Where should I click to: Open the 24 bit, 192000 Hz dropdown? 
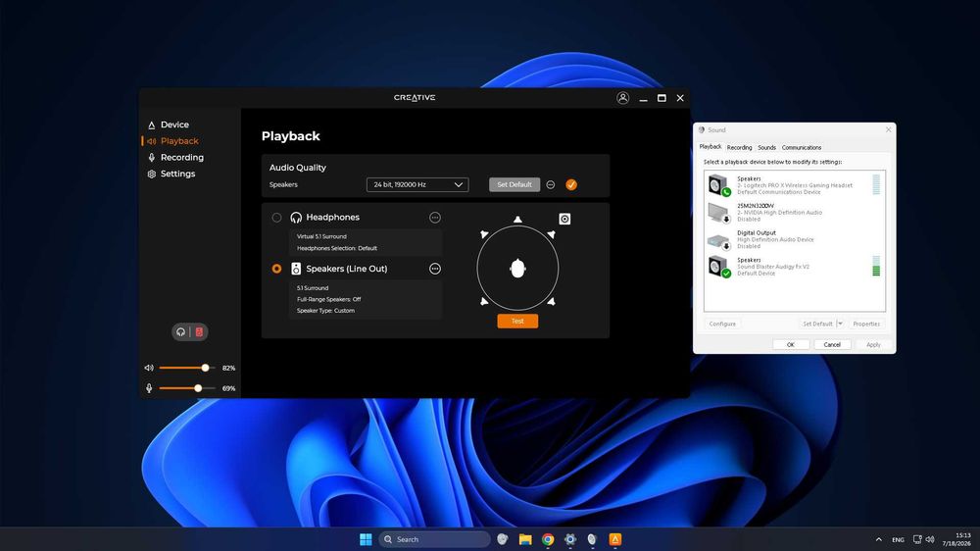tap(417, 184)
